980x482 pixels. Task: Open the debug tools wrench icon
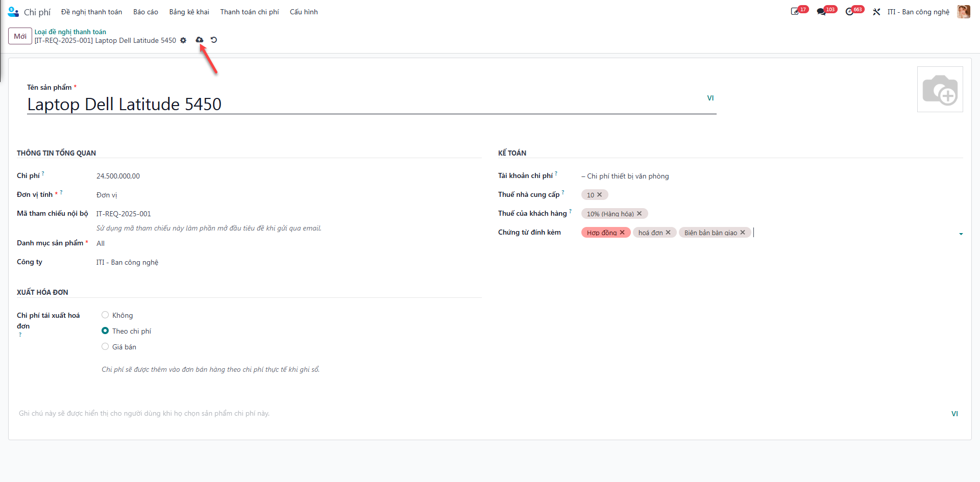pyautogui.click(x=876, y=12)
